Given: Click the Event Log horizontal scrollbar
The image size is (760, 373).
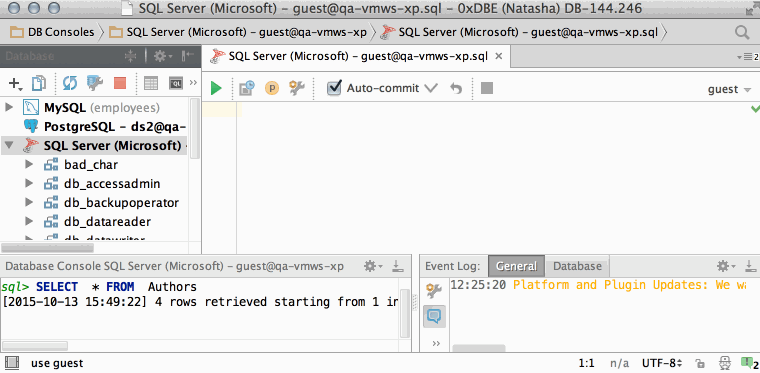Looking at the screenshot, I should pos(478,348).
